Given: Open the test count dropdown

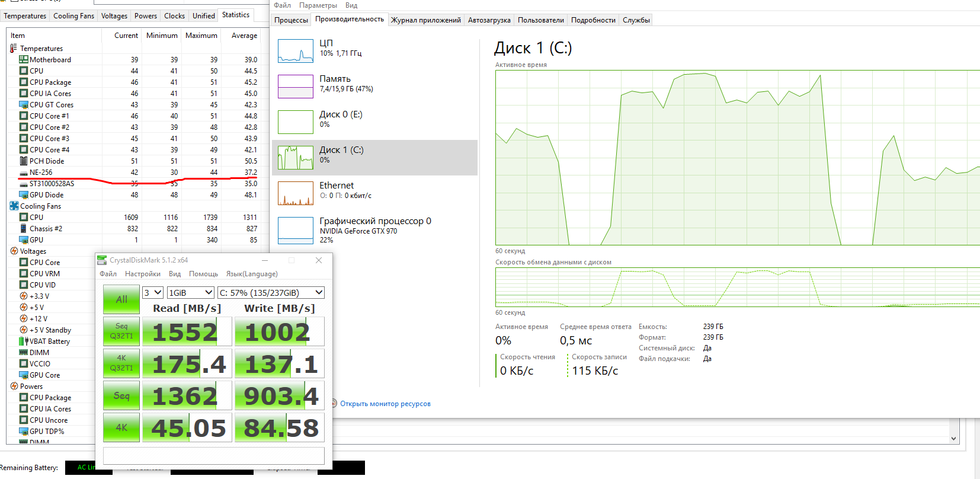Looking at the screenshot, I should coord(153,292).
